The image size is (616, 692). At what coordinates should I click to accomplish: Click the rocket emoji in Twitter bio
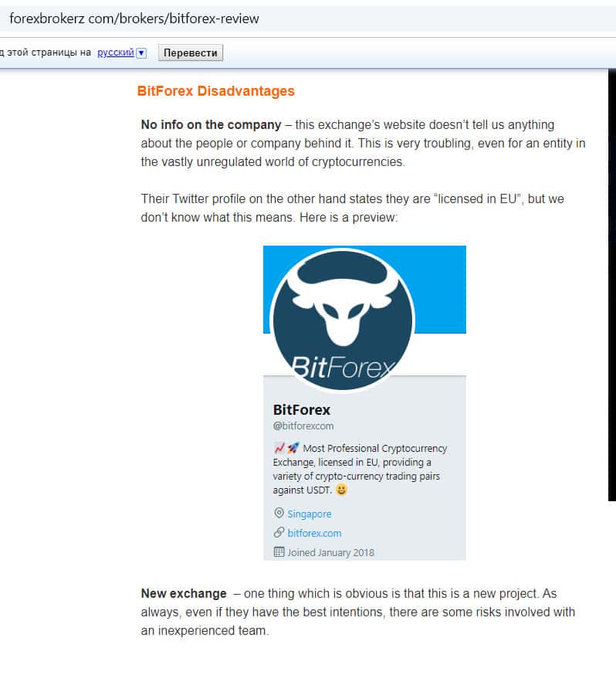click(x=293, y=448)
